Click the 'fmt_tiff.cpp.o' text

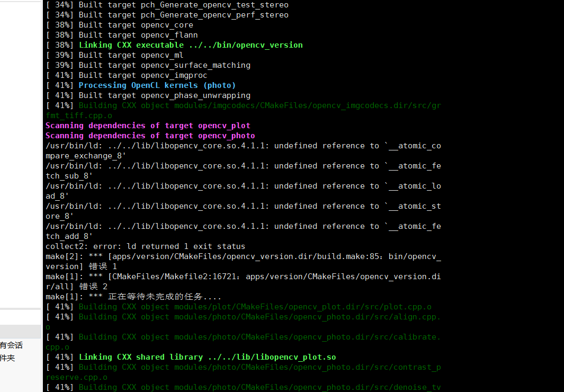pyautogui.click(x=79, y=116)
